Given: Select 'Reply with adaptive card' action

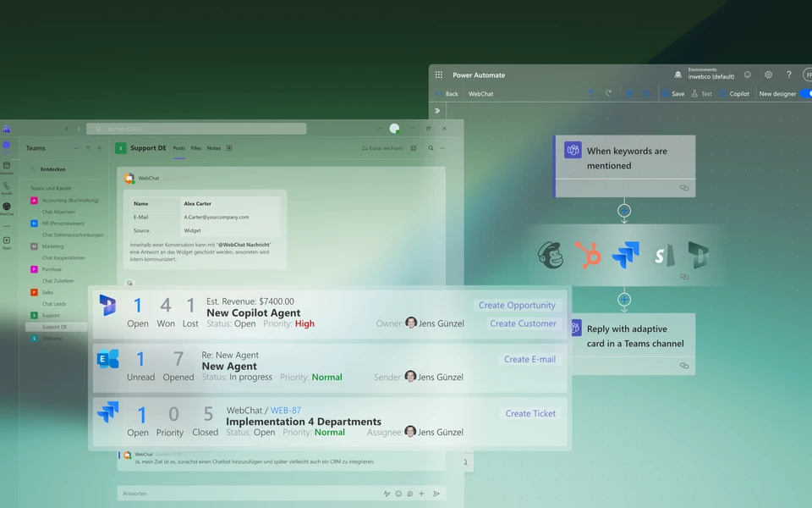Looking at the screenshot, I should point(633,343).
